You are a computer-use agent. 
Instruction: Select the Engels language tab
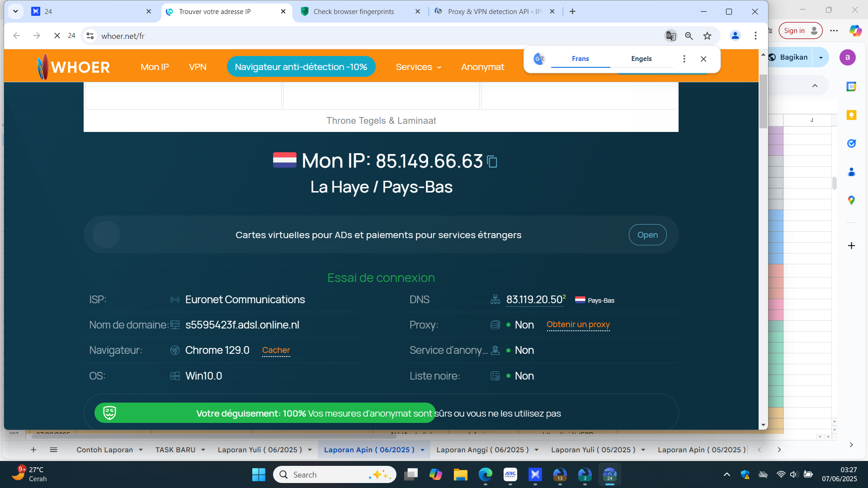642,59
